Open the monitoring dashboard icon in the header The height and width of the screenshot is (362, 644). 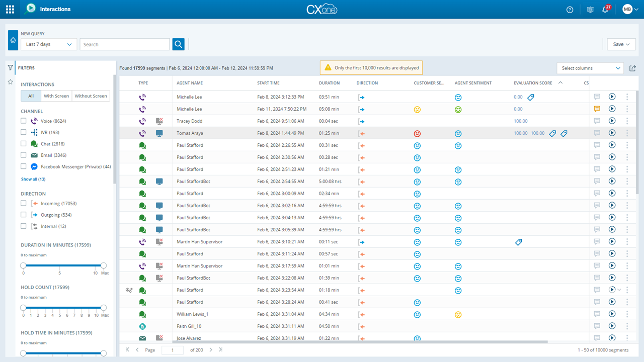tap(590, 9)
